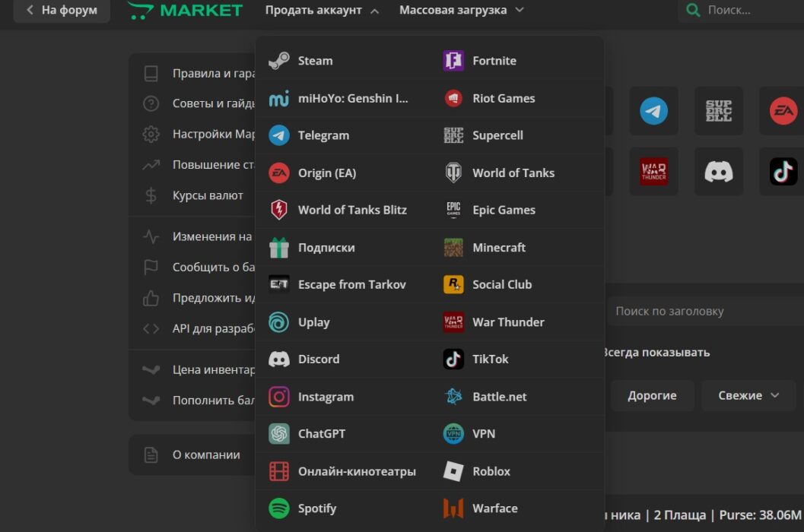Choose Supercell from the menu

tap(517, 135)
